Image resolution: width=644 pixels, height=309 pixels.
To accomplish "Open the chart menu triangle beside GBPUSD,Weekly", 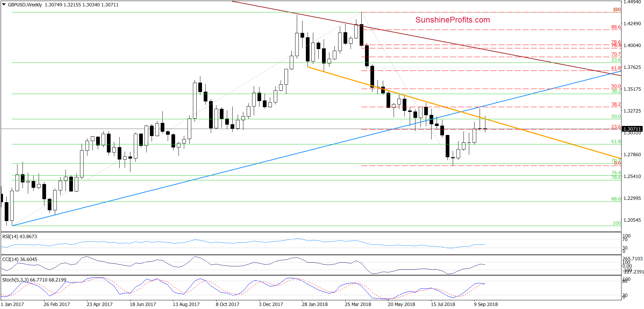I will pyautogui.click(x=4, y=5).
